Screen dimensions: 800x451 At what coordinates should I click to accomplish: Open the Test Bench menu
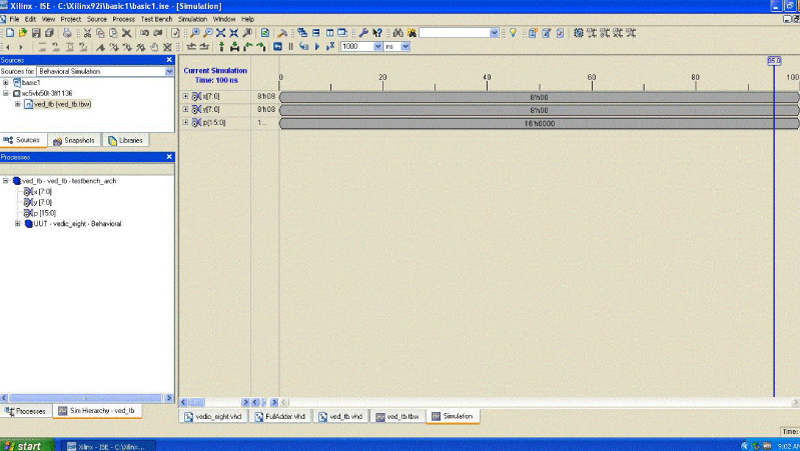point(156,19)
